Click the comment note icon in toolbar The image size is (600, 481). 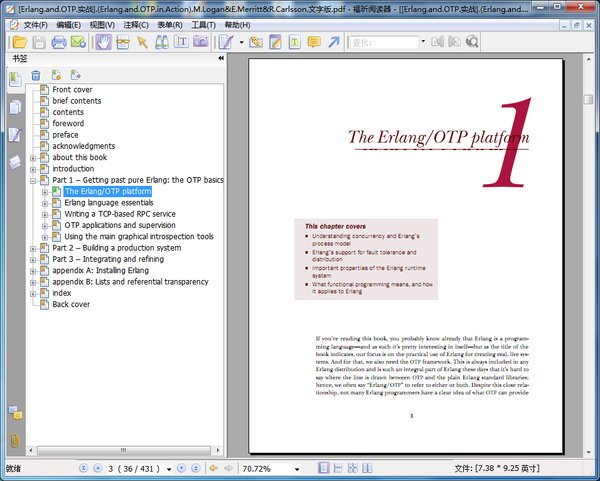point(314,42)
